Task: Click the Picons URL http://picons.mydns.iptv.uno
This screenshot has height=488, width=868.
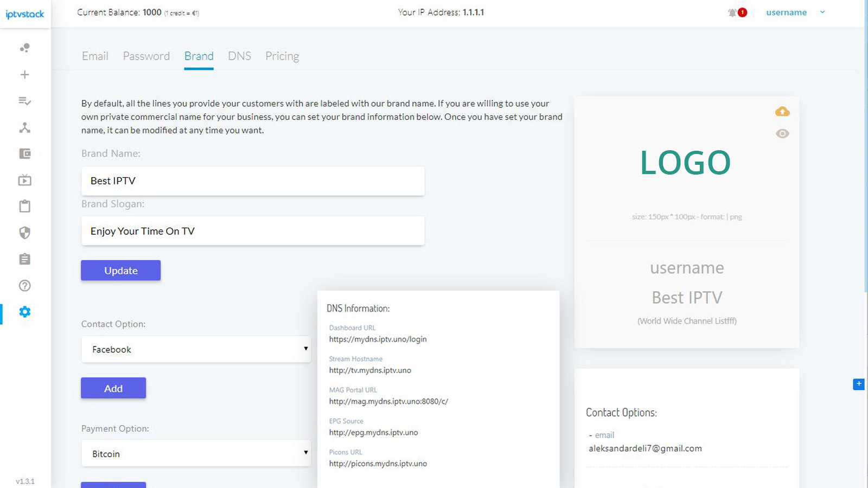Action: [378, 464]
